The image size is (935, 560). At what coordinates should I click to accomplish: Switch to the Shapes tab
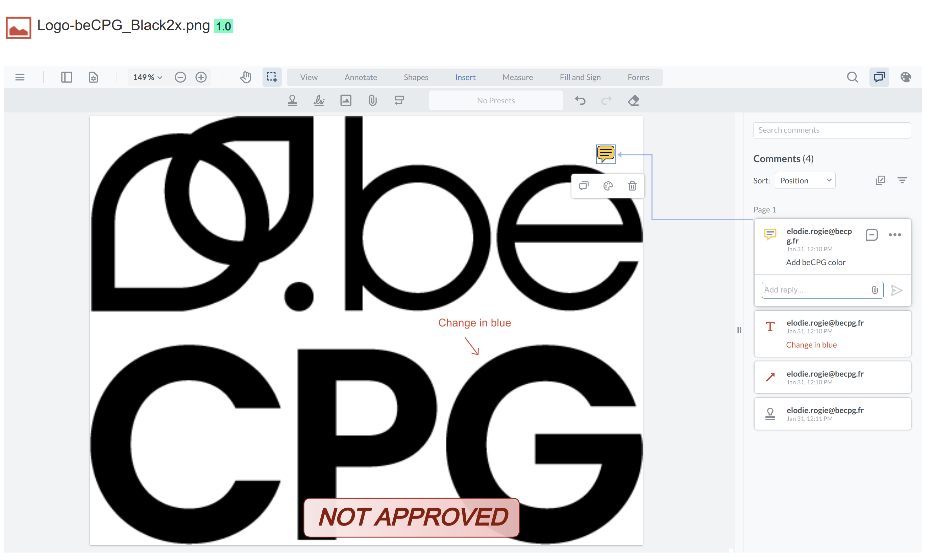416,77
